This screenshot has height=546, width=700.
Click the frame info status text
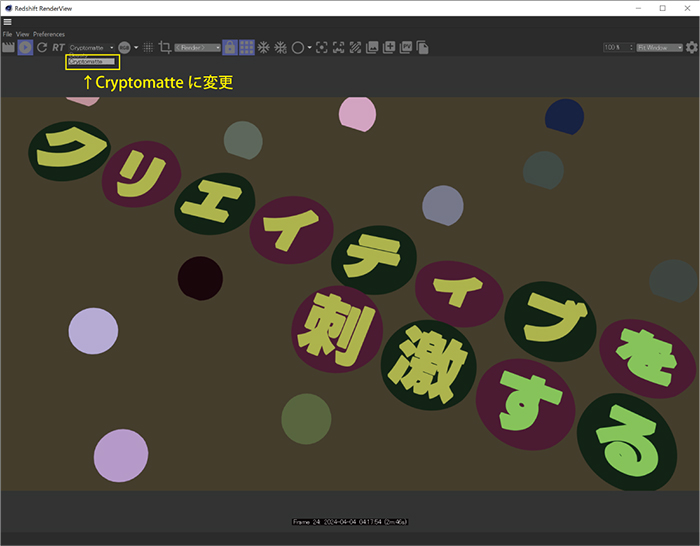350,522
